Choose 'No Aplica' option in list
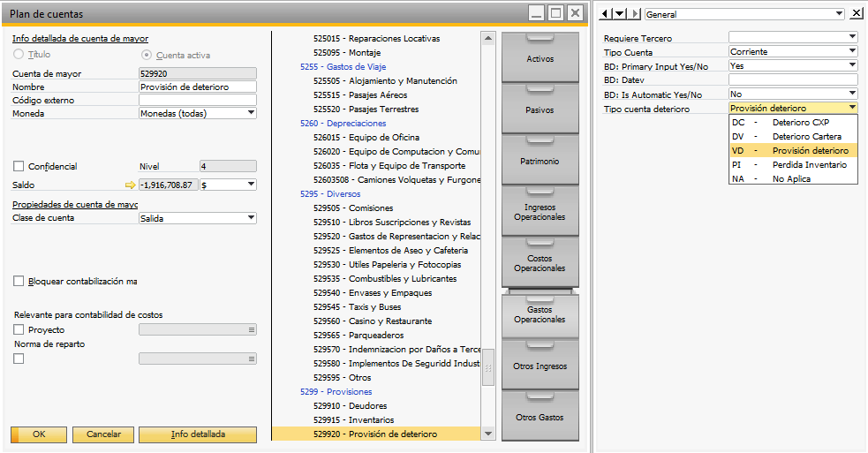868x453 pixels. tap(790, 178)
